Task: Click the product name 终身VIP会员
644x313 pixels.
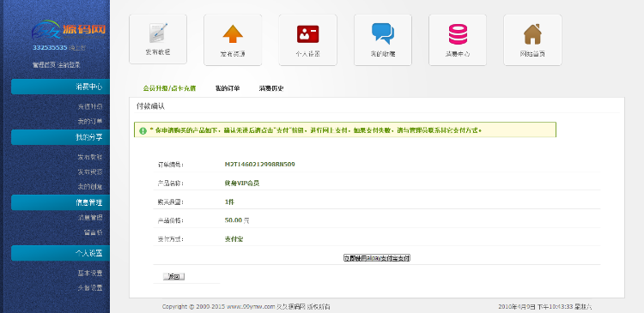Action: (242, 184)
